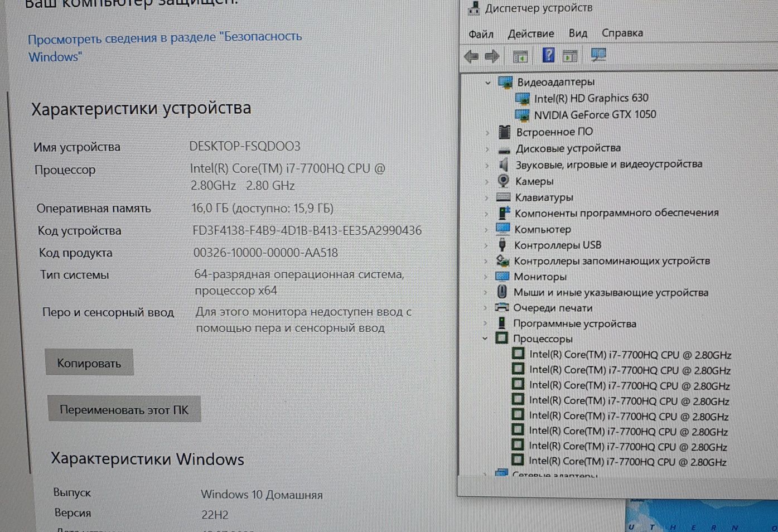This screenshot has width=778, height=532.
Task: Click the Перо и сенсорный ввод label
Action: coord(108,312)
